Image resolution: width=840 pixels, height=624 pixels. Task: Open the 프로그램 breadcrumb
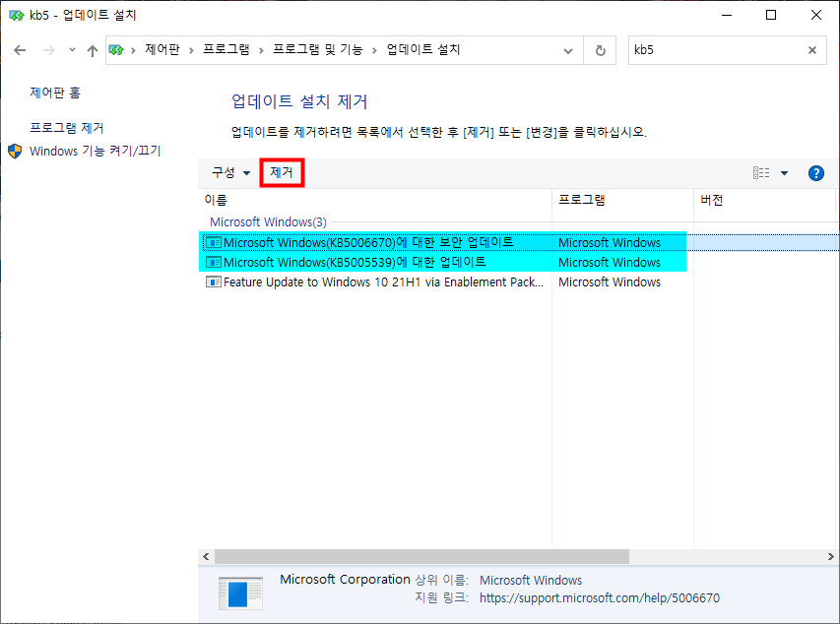tap(226, 50)
